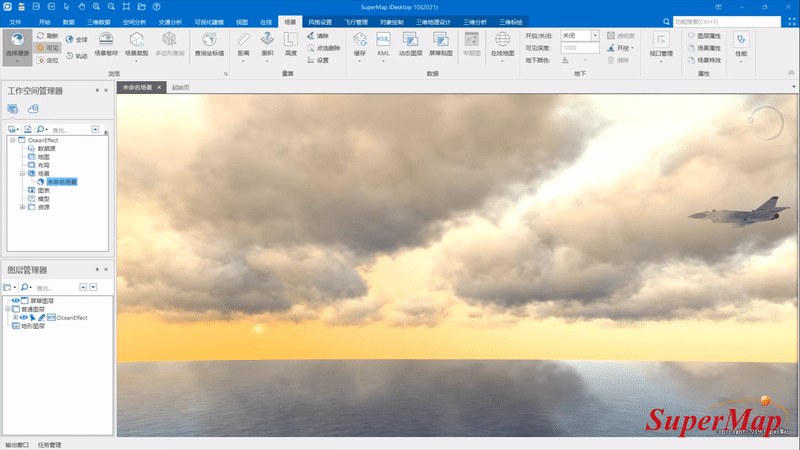Click the measurement 设置 settings button

[x=318, y=60]
